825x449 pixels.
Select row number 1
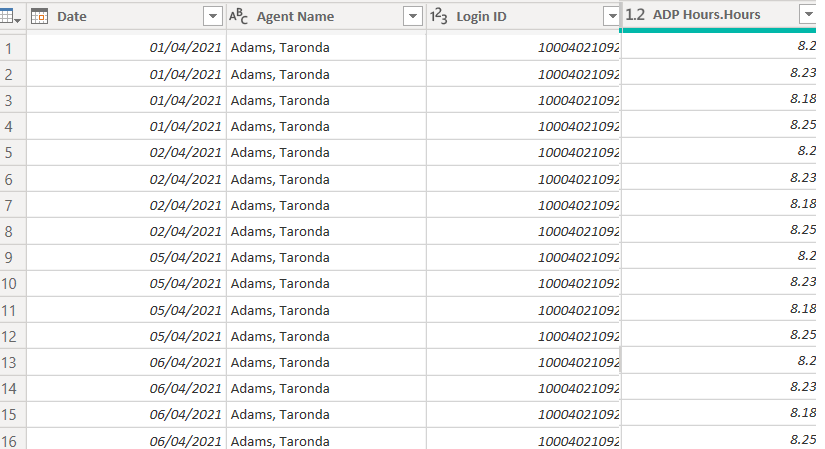tap(13, 48)
